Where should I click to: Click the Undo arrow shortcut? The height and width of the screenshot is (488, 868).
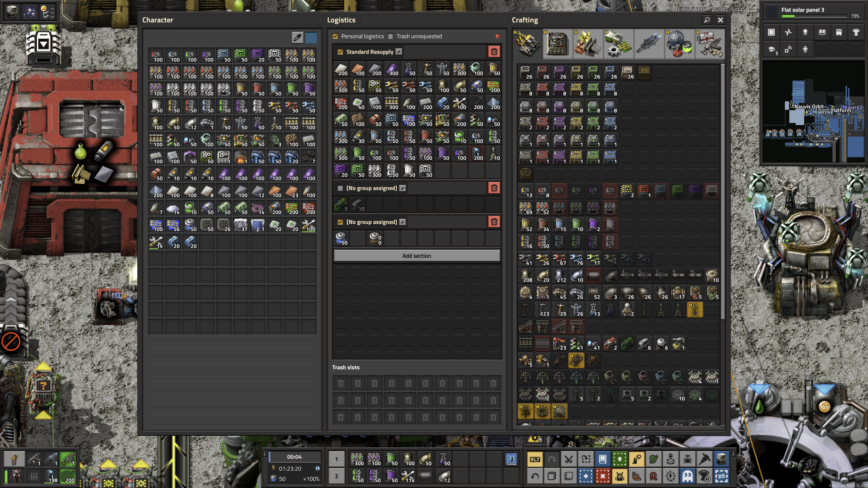click(x=535, y=476)
